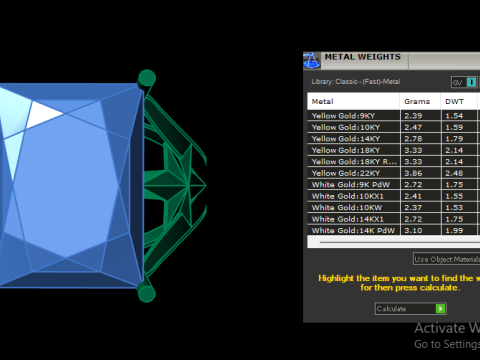Click the green arrow on Calculate

(441, 309)
